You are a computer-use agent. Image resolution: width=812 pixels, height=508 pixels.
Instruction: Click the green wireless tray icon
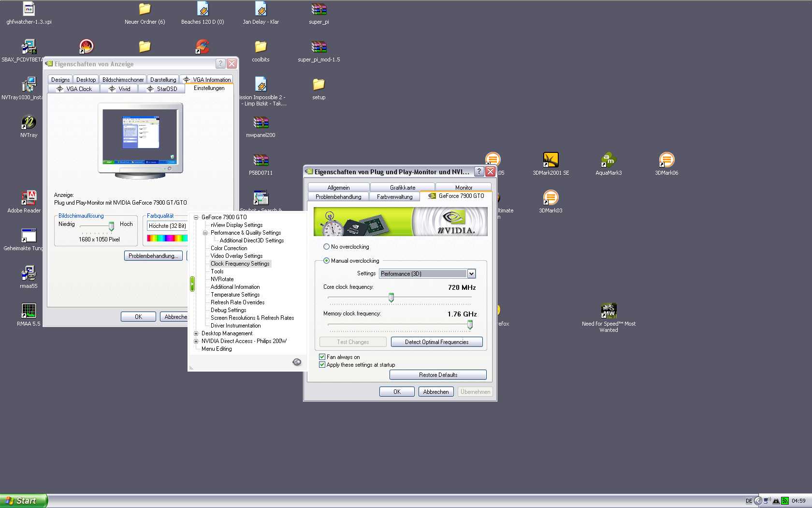coord(785,501)
